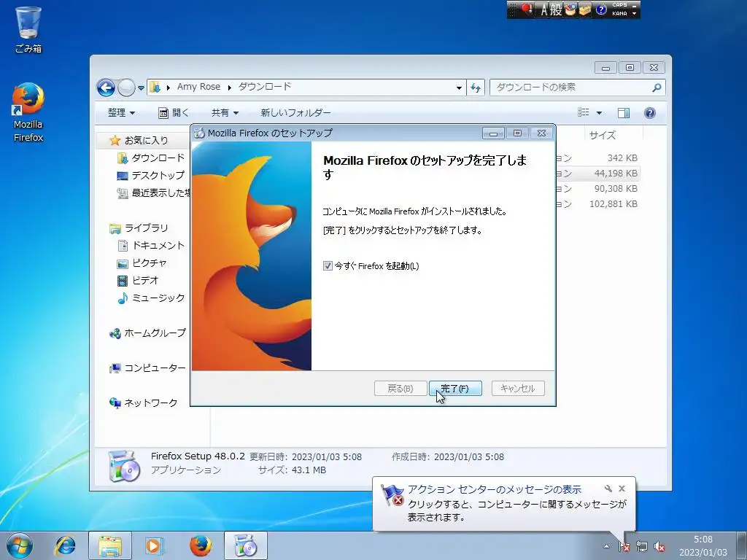Click IME input mode A indicator

click(x=543, y=9)
